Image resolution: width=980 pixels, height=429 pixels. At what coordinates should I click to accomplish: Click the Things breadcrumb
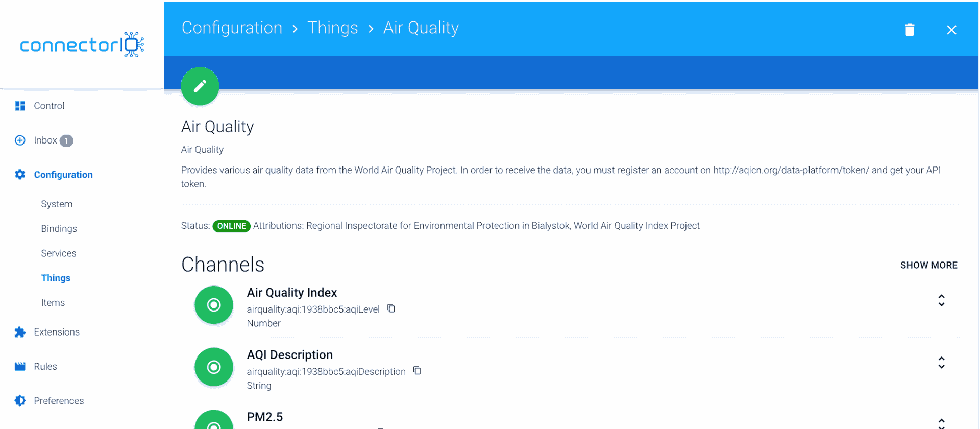(x=333, y=28)
